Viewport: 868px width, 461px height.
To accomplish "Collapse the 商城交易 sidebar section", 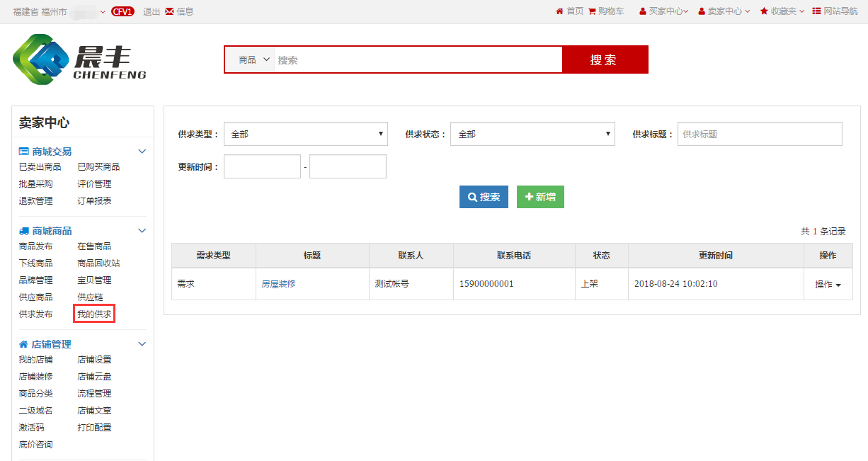I will point(142,152).
